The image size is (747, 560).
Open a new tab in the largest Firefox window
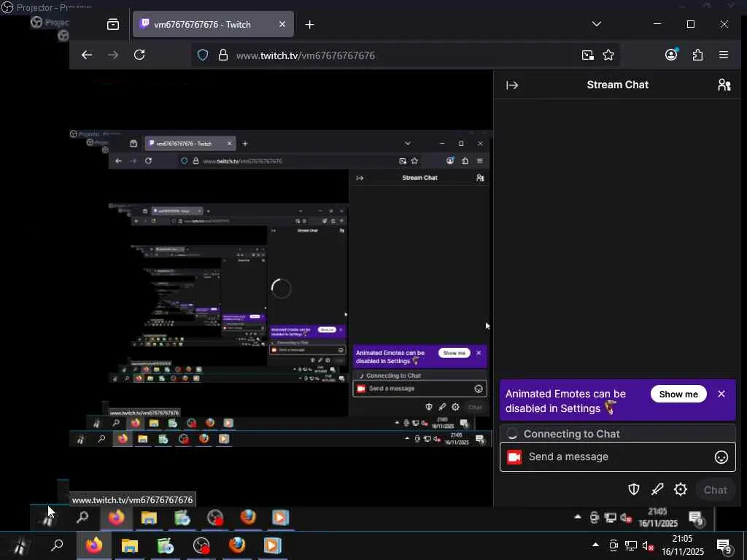(x=309, y=24)
